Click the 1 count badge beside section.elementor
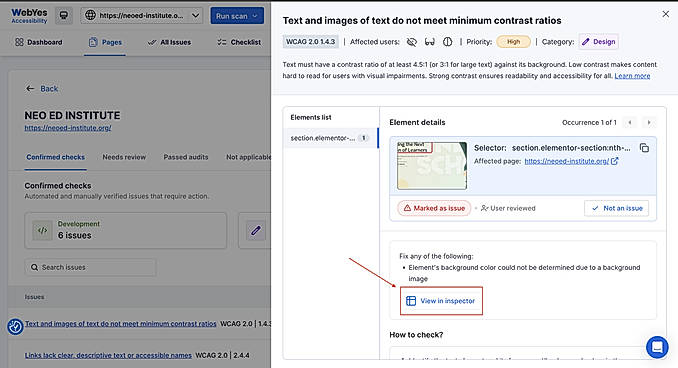The height and width of the screenshot is (368, 678). 364,138
